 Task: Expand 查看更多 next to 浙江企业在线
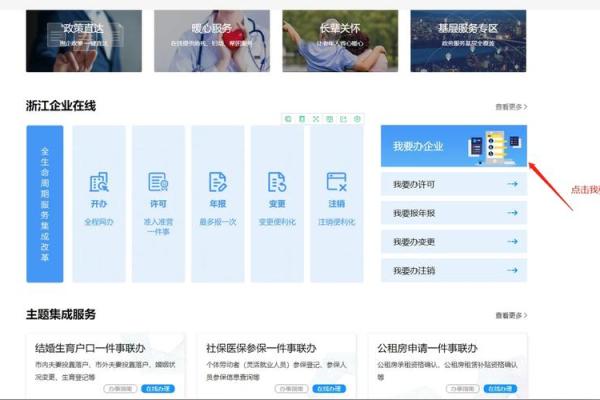point(511,107)
